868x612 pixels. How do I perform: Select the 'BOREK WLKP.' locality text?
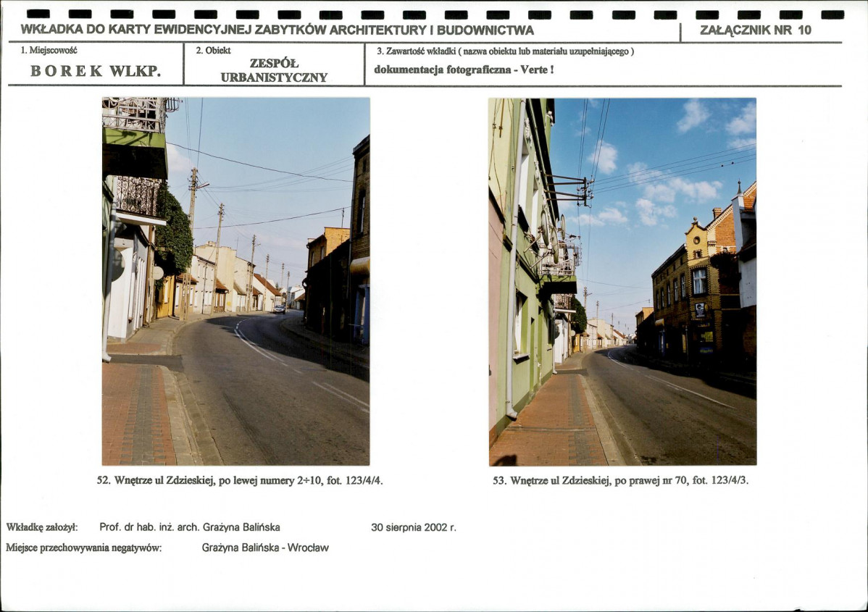point(96,71)
